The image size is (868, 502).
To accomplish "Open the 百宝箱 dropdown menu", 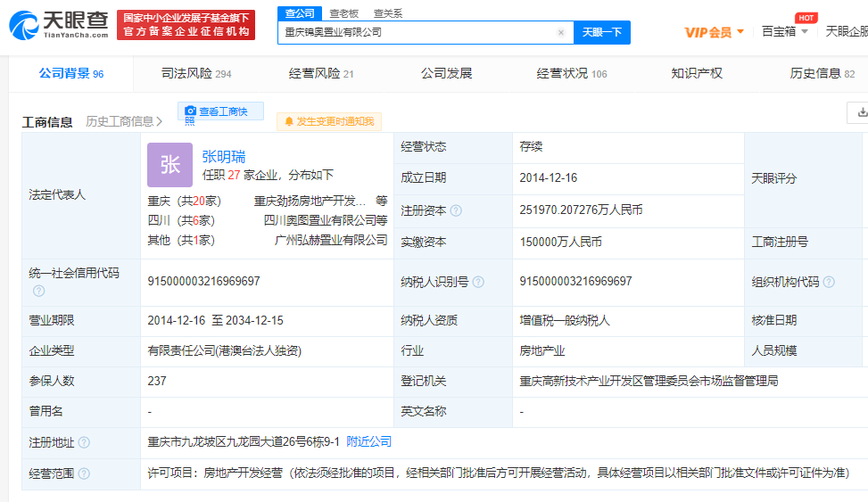I will pyautogui.click(x=785, y=31).
